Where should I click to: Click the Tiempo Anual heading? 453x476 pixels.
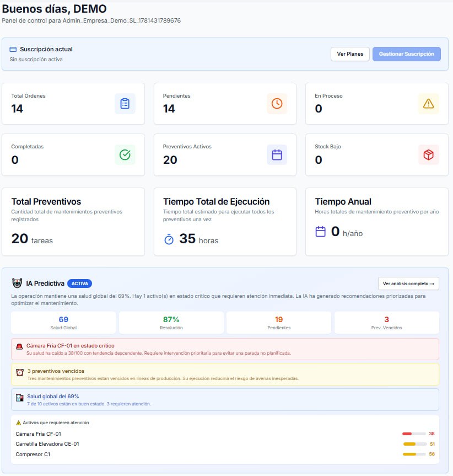[x=343, y=201]
